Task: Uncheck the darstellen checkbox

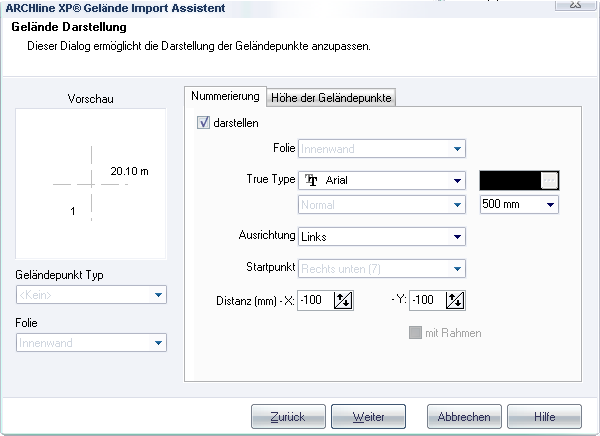Action: (203, 123)
